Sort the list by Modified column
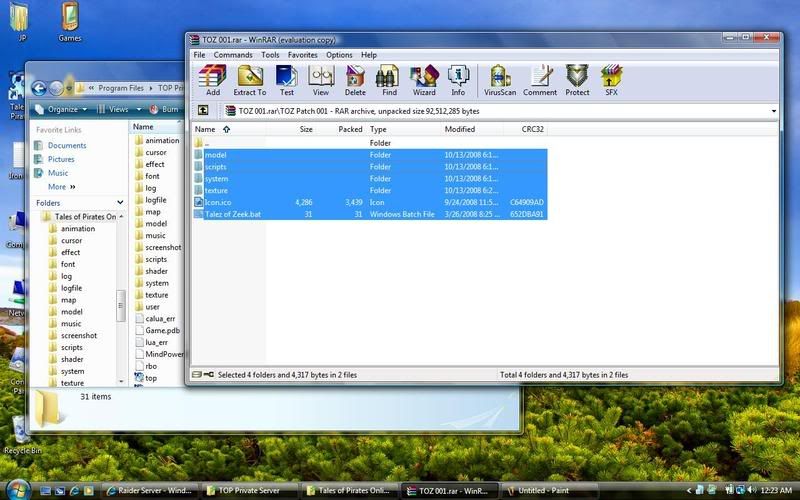800x500 pixels. [x=460, y=129]
